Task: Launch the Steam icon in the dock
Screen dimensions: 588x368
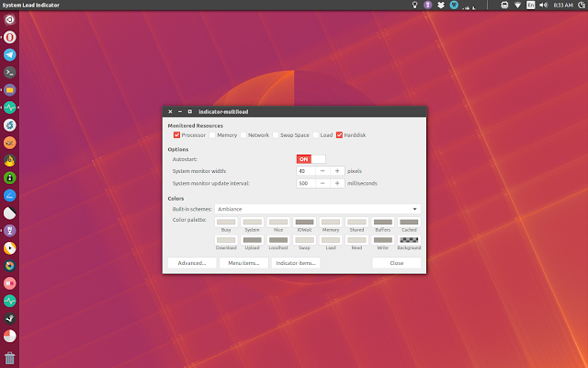Action: [10, 318]
